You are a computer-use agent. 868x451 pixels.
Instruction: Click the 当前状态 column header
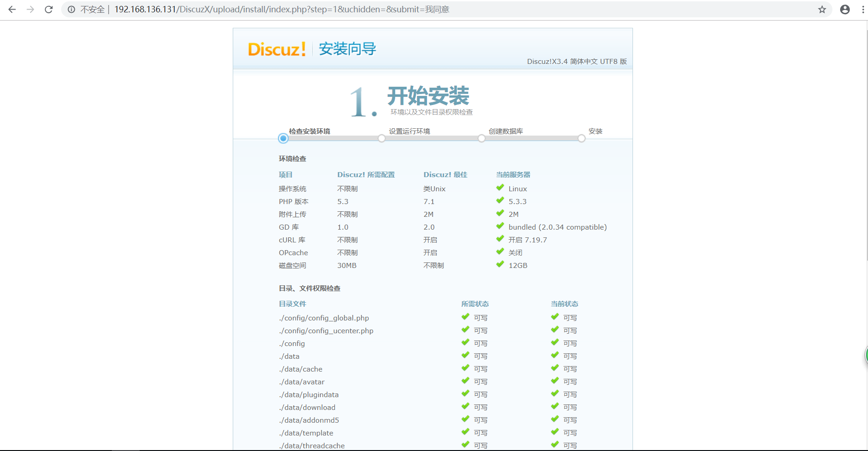(x=565, y=304)
